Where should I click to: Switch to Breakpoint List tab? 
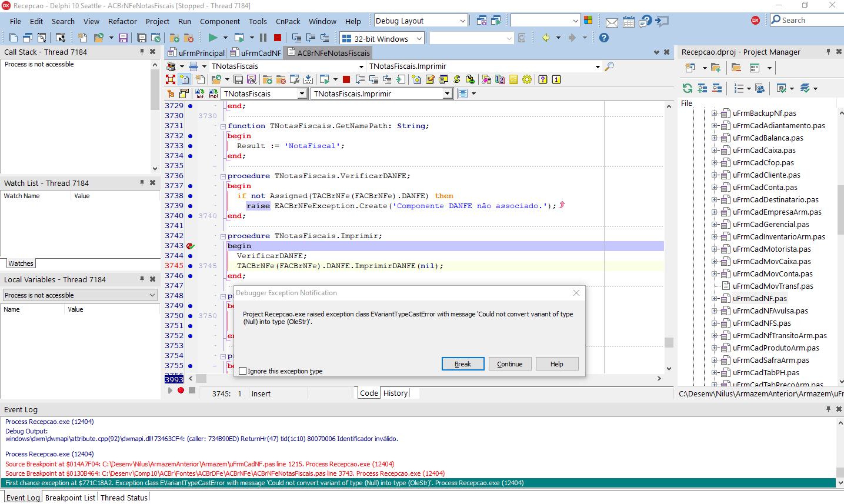pos(70,498)
